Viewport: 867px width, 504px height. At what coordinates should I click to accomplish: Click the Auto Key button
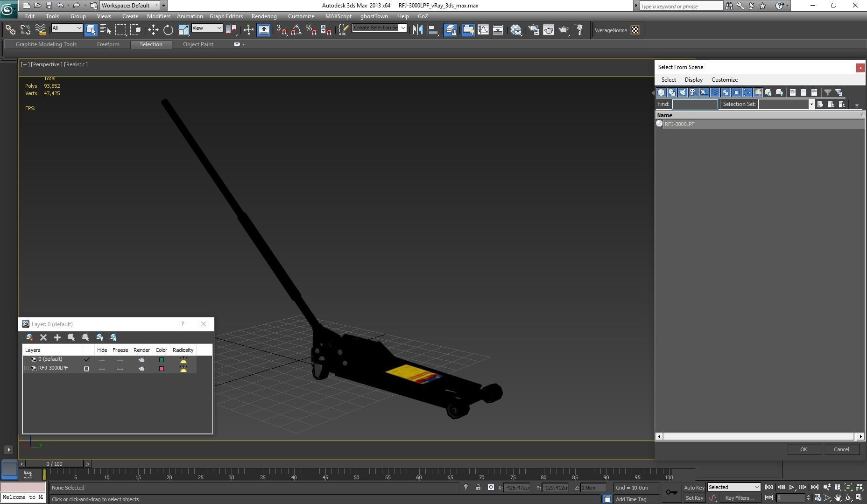coord(694,488)
